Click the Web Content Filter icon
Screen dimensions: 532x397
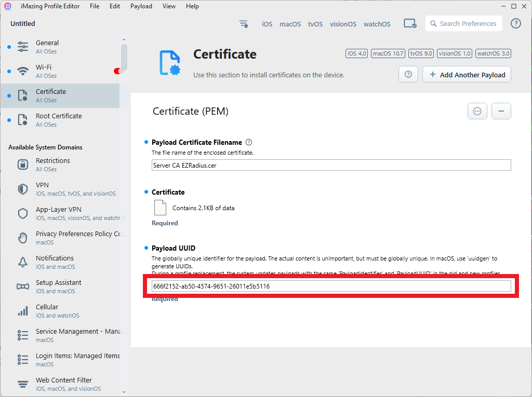click(x=23, y=384)
